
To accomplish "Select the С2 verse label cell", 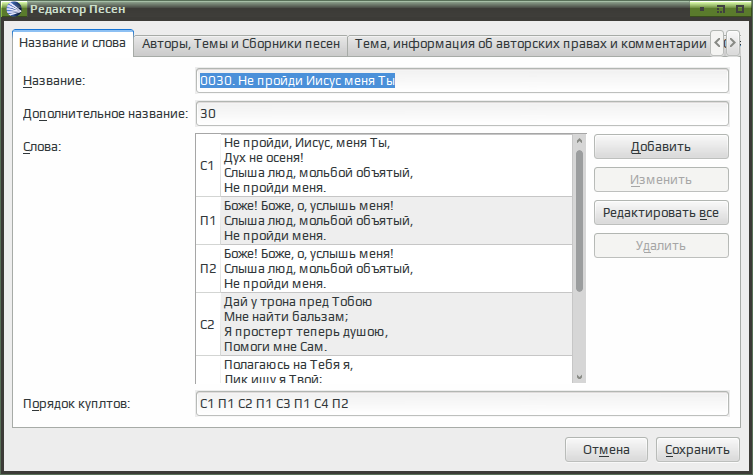I will [208, 325].
